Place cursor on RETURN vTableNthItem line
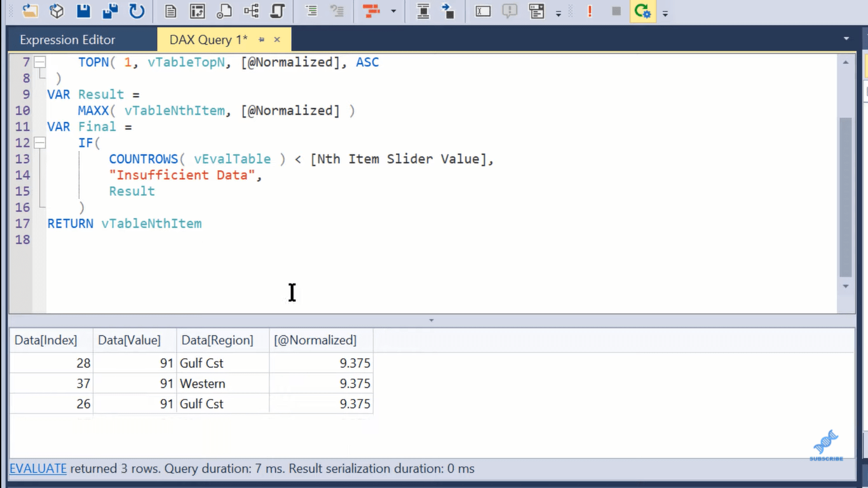Screen dimensions: 868x488 pos(125,224)
